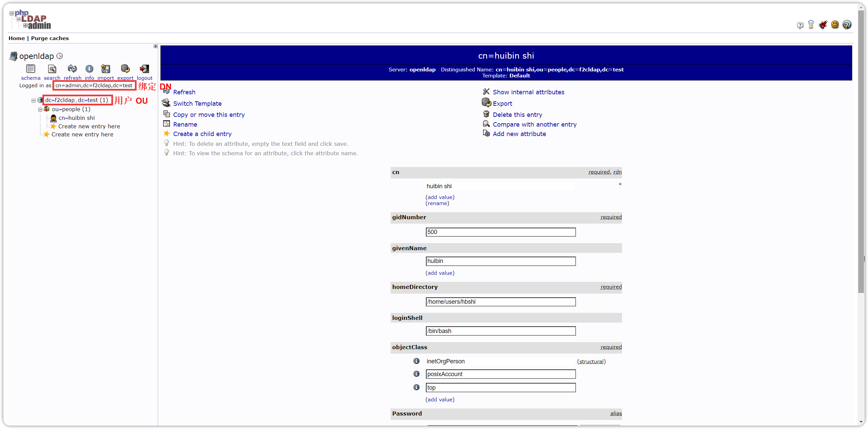This screenshot has height=429, width=868.
Task: Click the Rename link
Action: [185, 125]
